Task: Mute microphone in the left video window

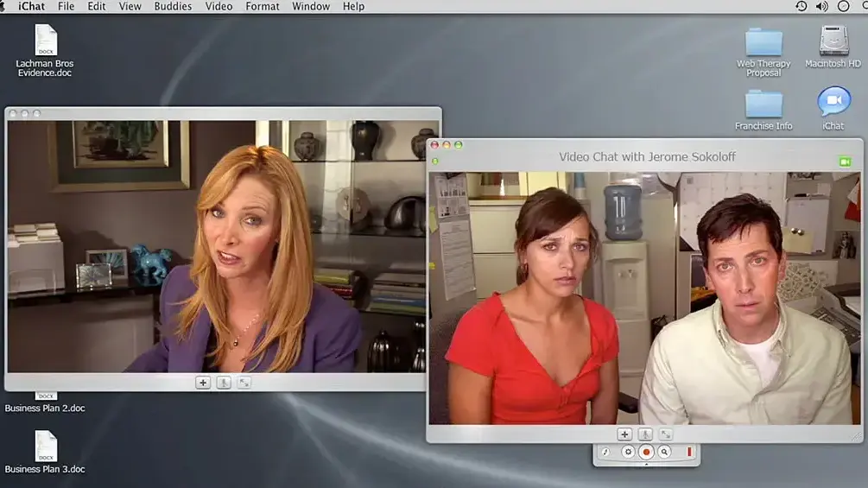Action: pos(224,383)
